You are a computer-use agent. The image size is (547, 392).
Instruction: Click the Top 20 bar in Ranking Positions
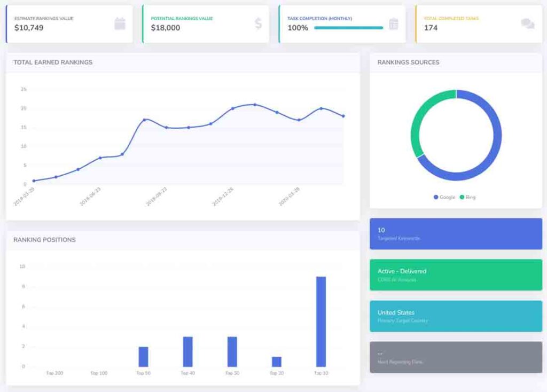(x=277, y=362)
